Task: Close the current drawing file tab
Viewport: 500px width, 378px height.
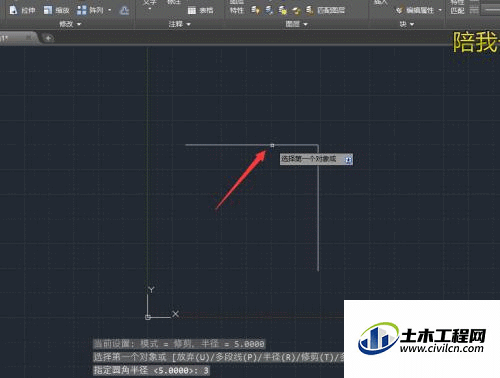Action: point(29,38)
